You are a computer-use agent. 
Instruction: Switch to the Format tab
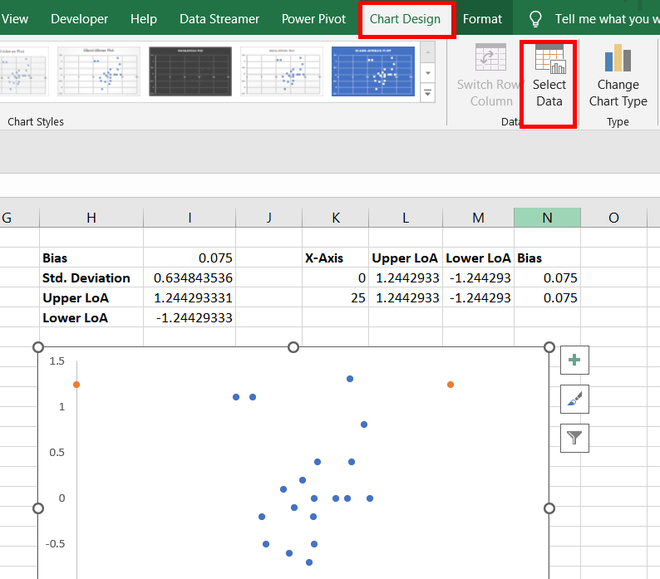pos(483,19)
